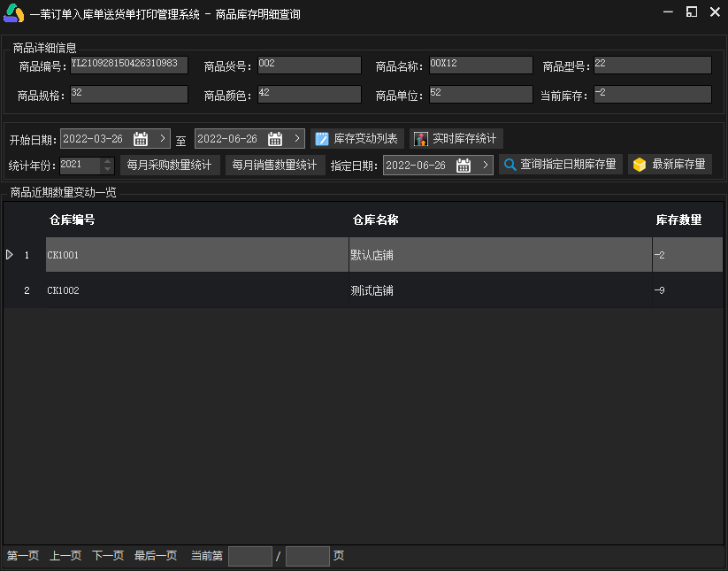Viewport: 728px width, 571px height.
Task: Click 商品货号 field 002
Action: [310, 65]
